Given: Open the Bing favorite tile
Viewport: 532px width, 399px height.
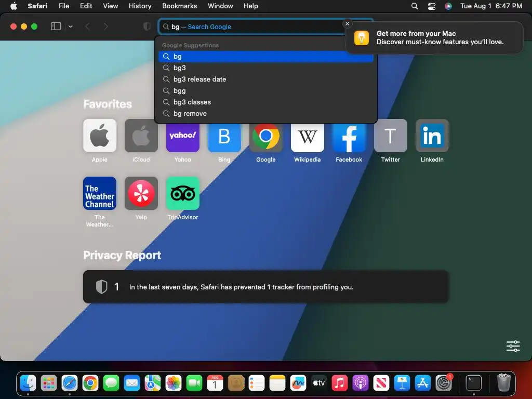Looking at the screenshot, I should pos(224,138).
